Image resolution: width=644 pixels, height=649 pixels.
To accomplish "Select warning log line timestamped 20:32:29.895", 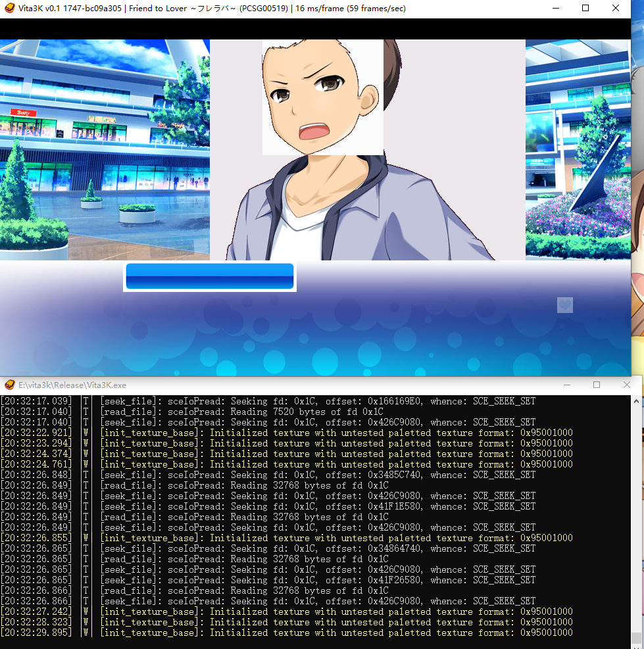I will coord(287,633).
